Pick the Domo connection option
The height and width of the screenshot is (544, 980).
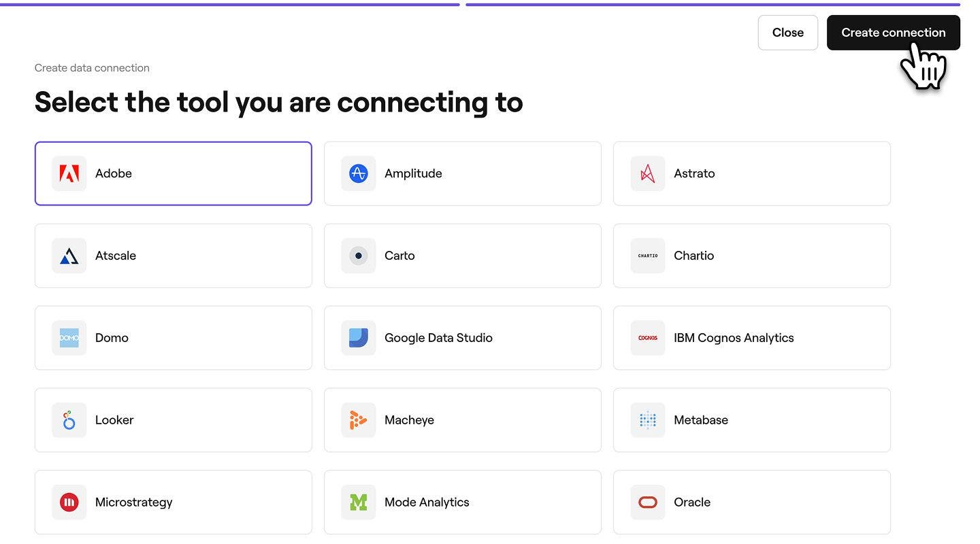(173, 338)
